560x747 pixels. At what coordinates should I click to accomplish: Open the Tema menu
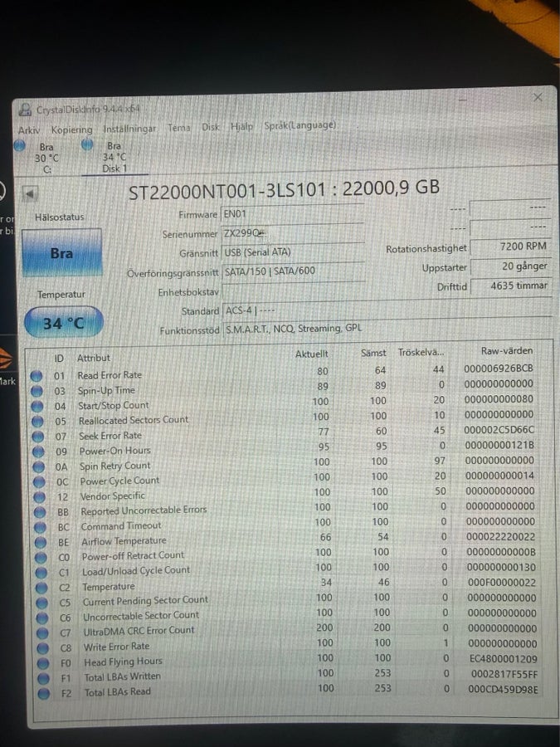pos(179,128)
